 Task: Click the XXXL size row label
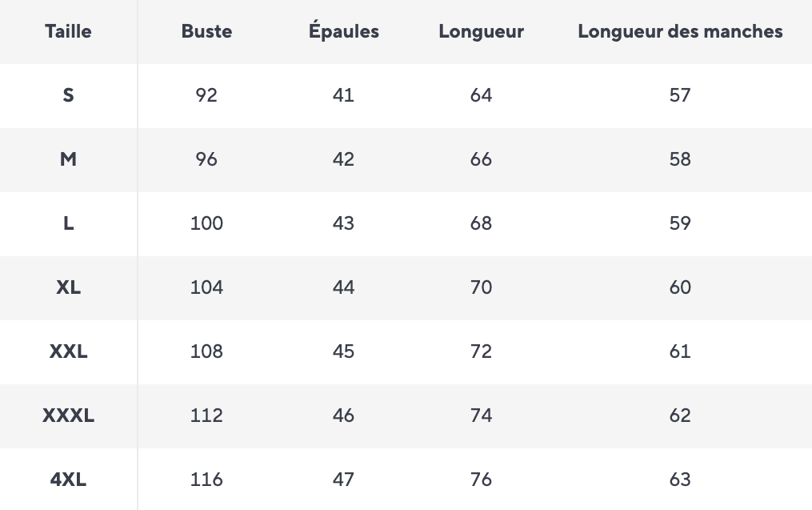coord(68,416)
